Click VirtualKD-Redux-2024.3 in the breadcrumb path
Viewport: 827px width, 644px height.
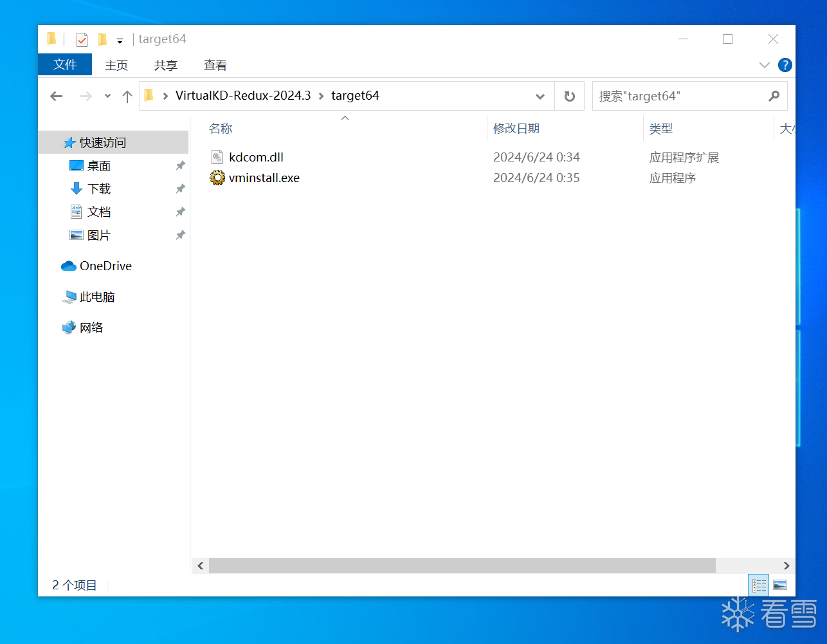pyautogui.click(x=243, y=96)
